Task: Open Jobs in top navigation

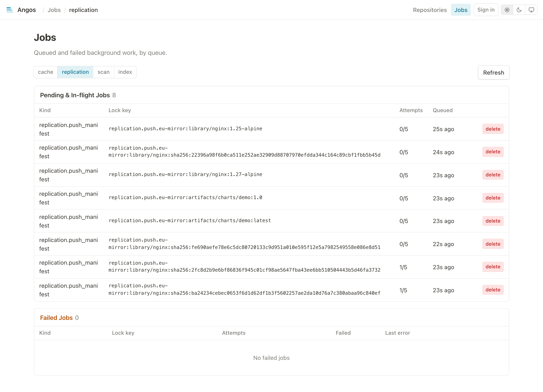Action: point(461,10)
